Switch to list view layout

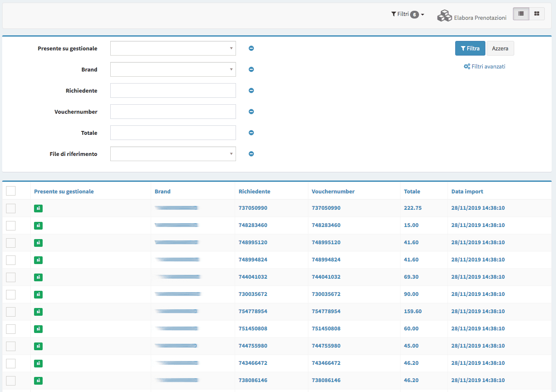pyautogui.click(x=521, y=14)
